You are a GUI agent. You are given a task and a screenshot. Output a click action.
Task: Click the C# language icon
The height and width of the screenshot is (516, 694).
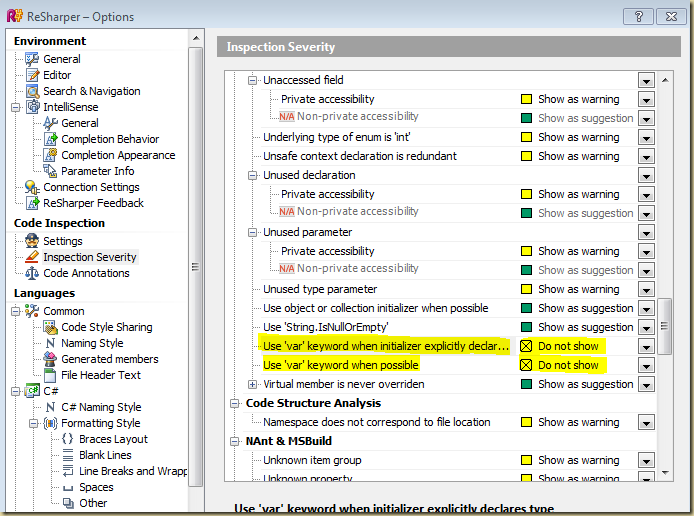click(x=32, y=391)
